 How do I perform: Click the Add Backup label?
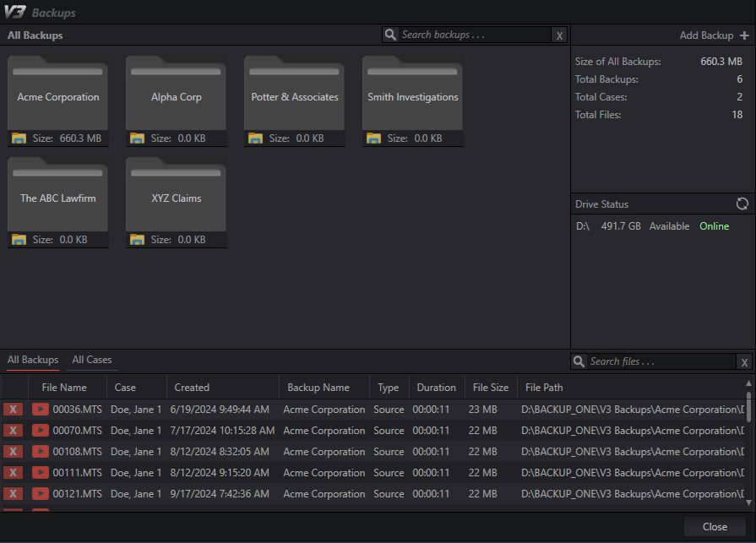pyautogui.click(x=706, y=35)
